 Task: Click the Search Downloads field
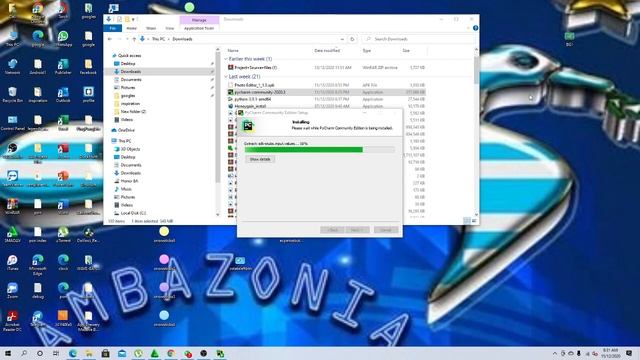420,39
